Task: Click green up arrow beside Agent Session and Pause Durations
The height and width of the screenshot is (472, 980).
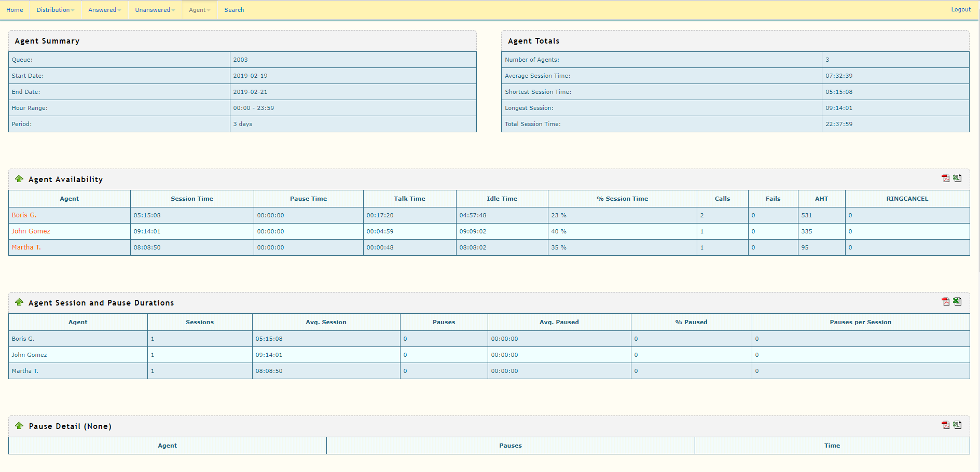Action: click(19, 302)
